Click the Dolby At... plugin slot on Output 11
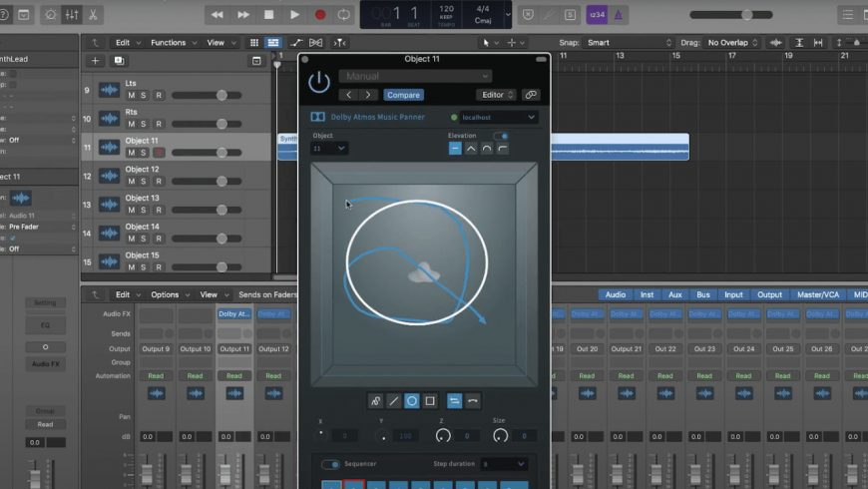Screen dimensions: 868x489 tap(234, 314)
